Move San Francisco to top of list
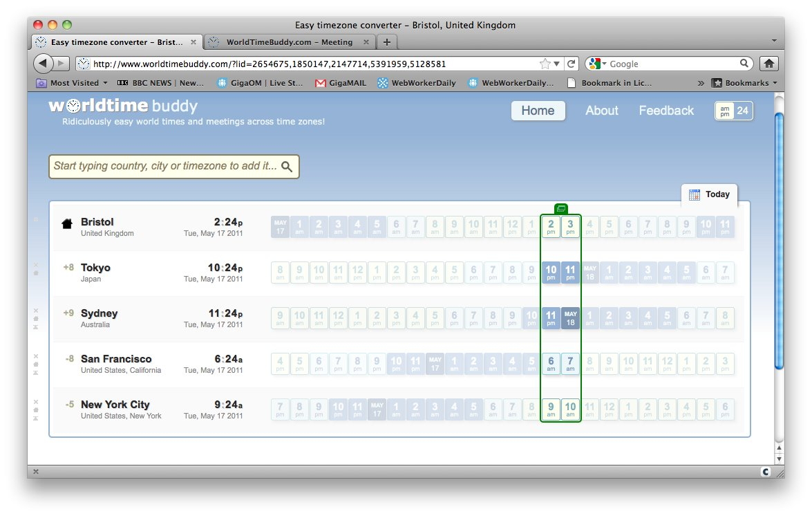This screenshot has width=812, height=516. coord(36,373)
